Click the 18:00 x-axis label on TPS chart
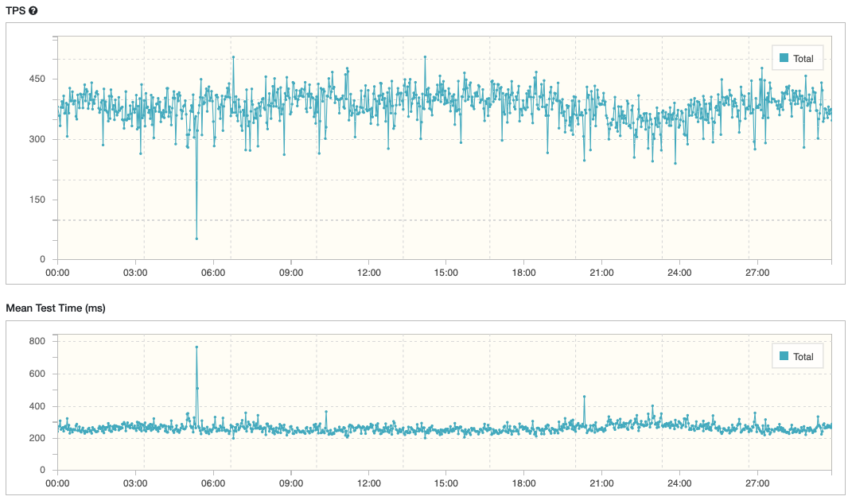The image size is (852, 504). pos(523,273)
